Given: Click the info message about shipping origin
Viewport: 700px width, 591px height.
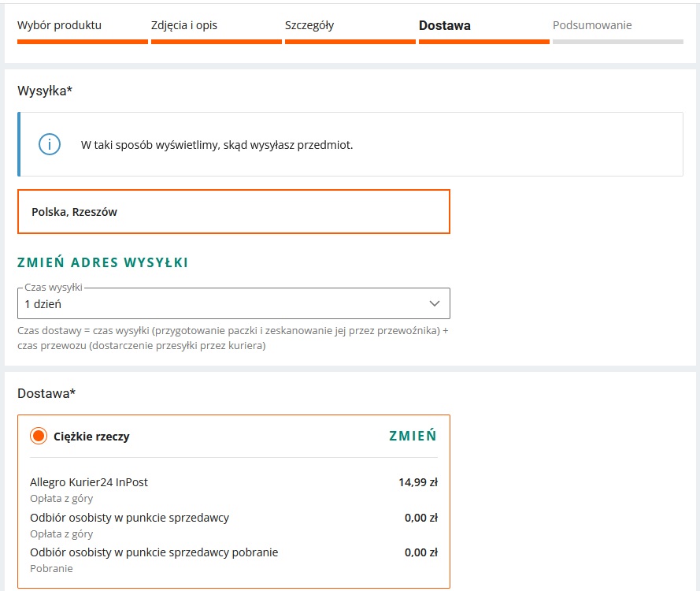Looking at the screenshot, I should pyautogui.click(x=217, y=145).
